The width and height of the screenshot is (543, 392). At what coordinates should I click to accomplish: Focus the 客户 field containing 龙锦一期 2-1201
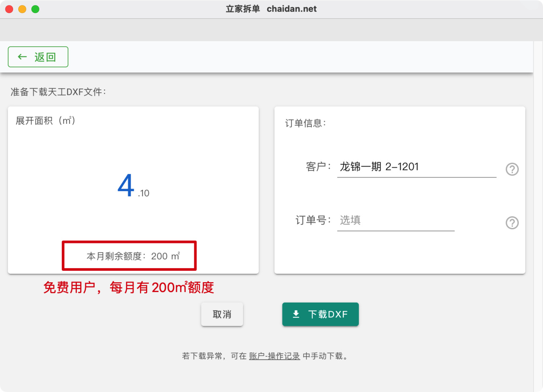click(416, 167)
